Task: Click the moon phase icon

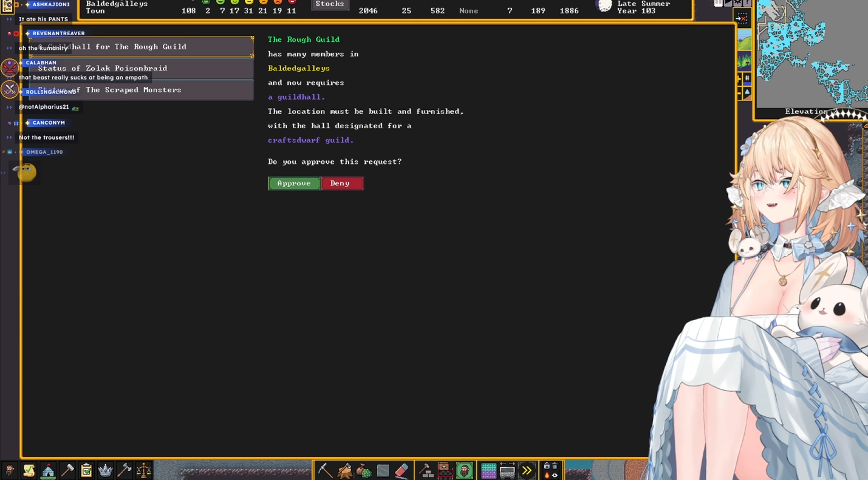Action: tap(604, 6)
